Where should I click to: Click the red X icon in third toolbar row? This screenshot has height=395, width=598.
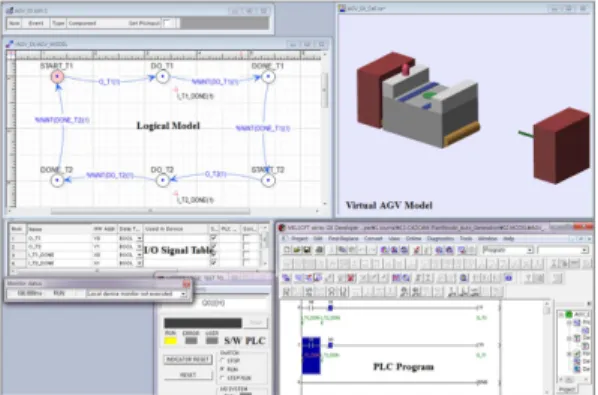pos(351,278)
